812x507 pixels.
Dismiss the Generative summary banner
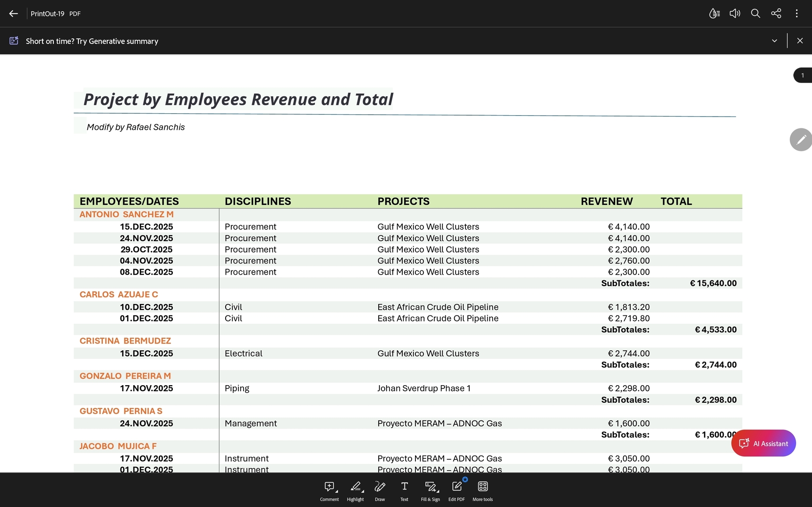(x=800, y=41)
